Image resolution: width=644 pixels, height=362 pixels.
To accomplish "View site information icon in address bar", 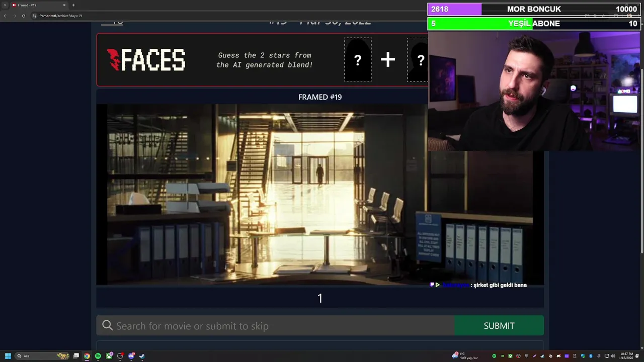I will (x=35, y=16).
